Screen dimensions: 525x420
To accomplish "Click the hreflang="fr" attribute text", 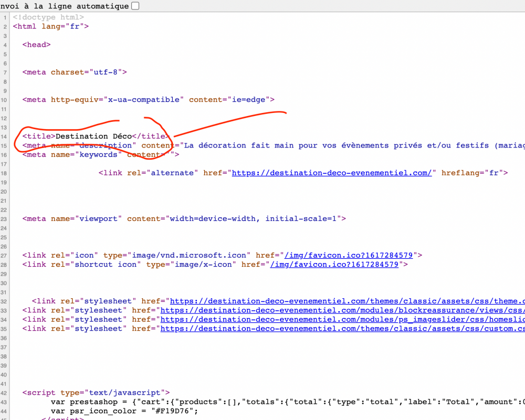I will click(472, 173).
